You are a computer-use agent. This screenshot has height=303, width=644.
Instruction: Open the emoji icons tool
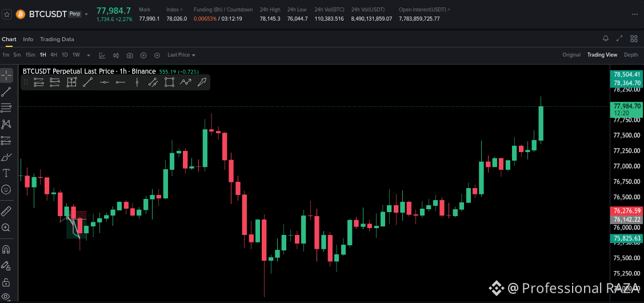click(6, 189)
